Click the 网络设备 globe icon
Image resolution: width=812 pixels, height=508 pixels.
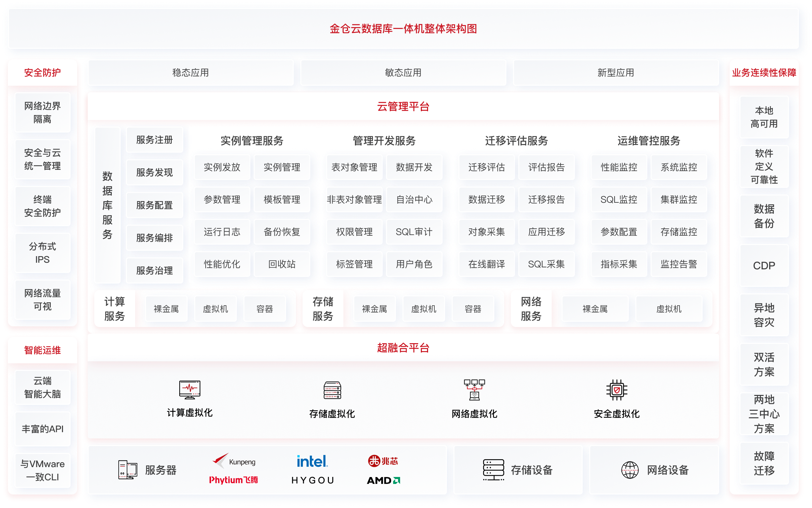[x=630, y=470]
